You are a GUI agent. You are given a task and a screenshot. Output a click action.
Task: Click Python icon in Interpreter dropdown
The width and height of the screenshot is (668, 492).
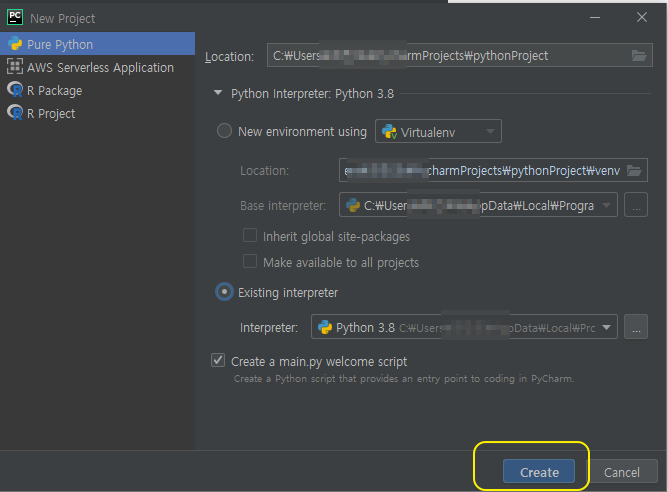(325, 327)
